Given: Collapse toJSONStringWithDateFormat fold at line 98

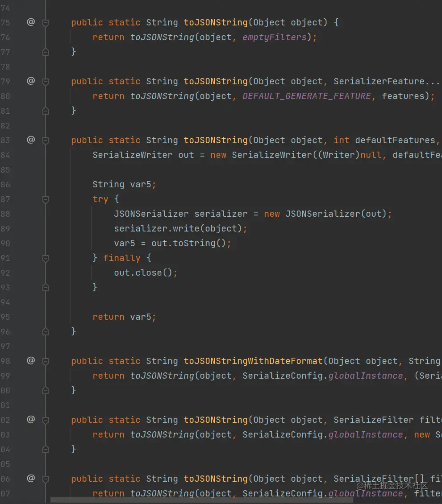Looking at the screenshot, I should point(46,361).
